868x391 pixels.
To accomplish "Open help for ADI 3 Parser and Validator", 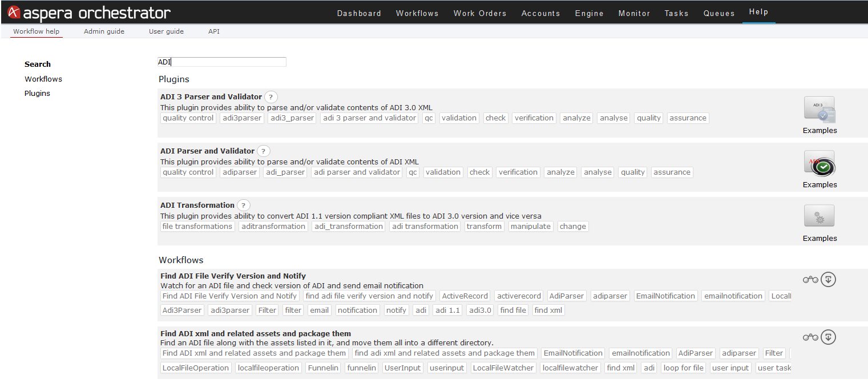I will click(271, 97).
